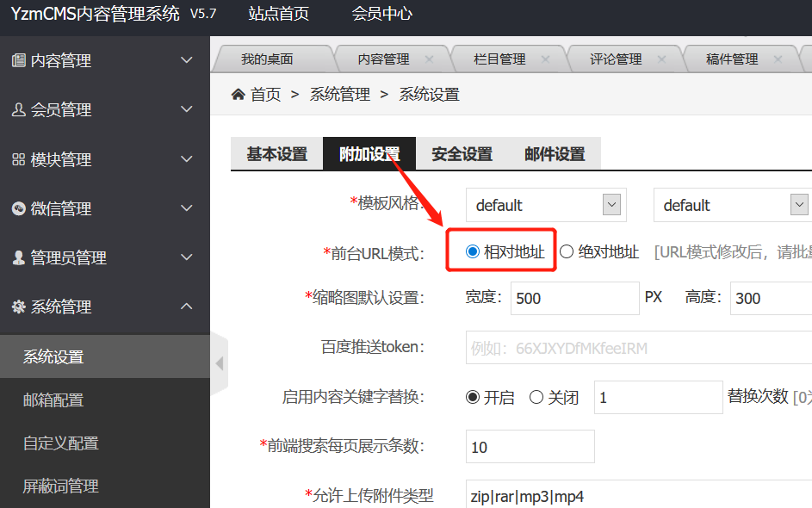Go to 站点首页 in the top bar
Image resolution: width=812 pixels, height=508 pixels.
(x=278, y=14)
